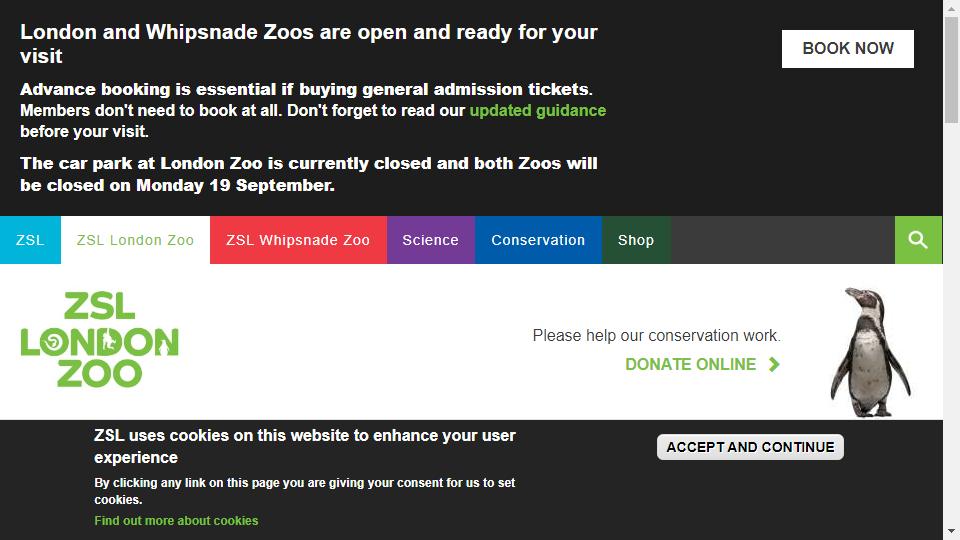Click the Donate Online link
Viewport: 960px width, 540px height.
(691, 364)
